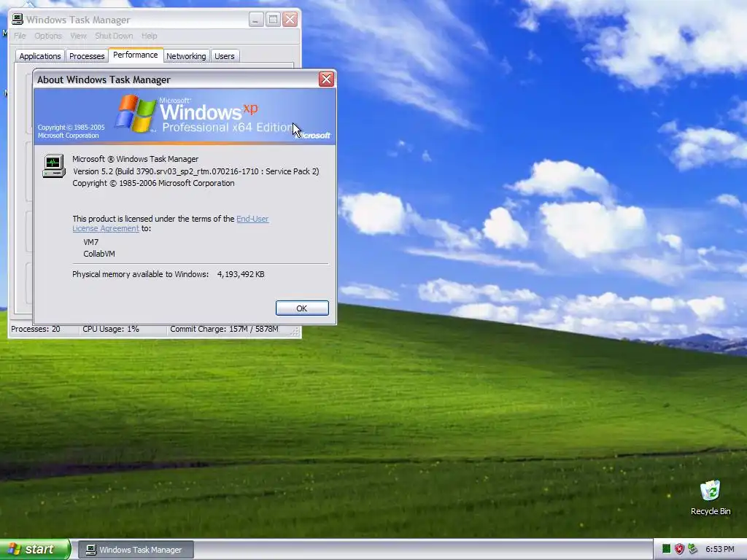
Task: Switch to the Processes tab
Action: tap(87, 56)
